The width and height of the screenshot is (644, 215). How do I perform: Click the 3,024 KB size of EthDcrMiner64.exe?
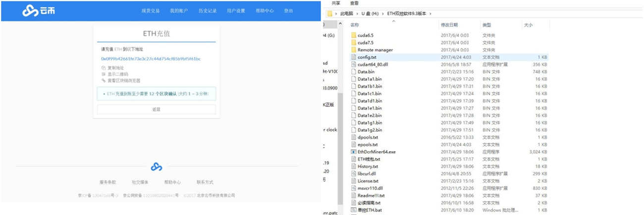click(538, 152)
